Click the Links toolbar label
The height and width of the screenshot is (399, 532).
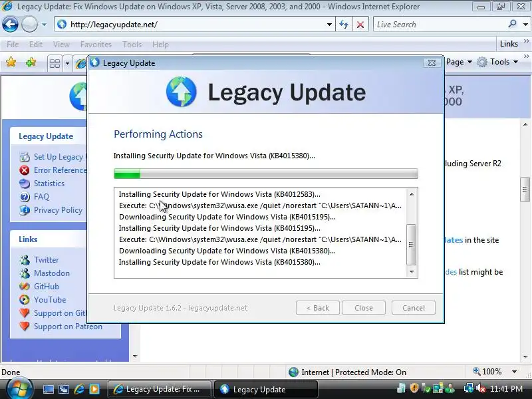509,44
